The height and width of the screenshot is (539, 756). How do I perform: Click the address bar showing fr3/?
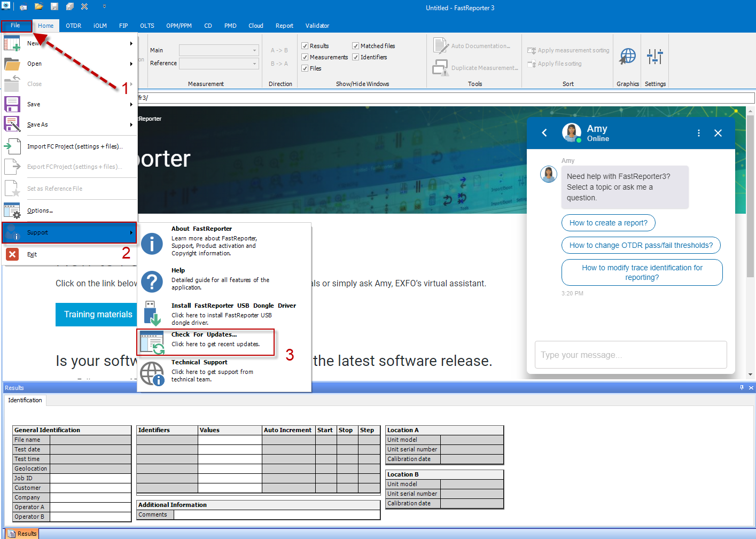click(446, 98)
